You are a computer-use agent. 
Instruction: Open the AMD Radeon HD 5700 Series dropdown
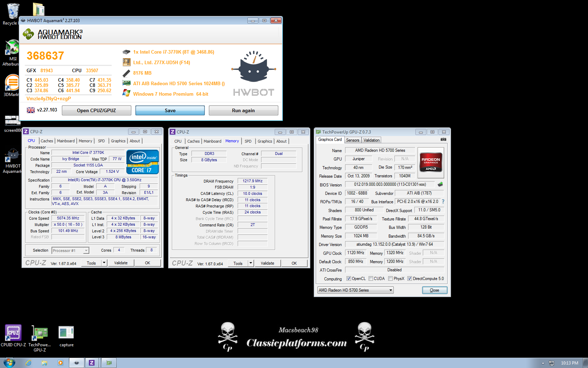(x=355, y=290)
